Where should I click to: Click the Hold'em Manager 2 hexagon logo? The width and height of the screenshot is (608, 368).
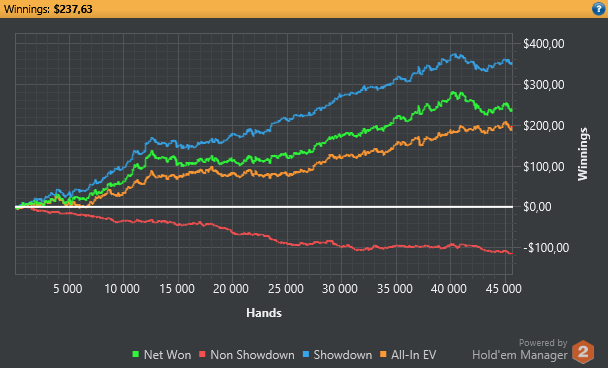coord(583,351)
